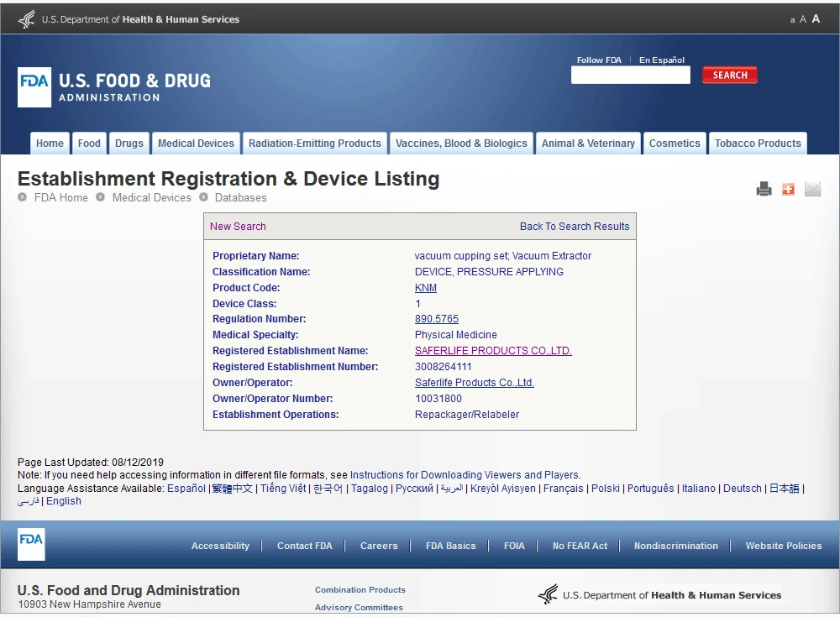Open Contact FDA footer link
The height and width of the screenshot is (617, 840).
click(304, 546)
